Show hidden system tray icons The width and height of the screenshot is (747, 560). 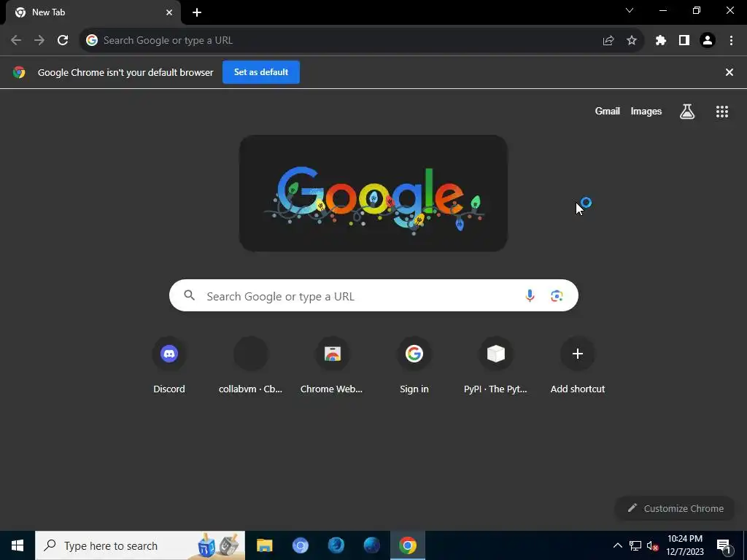pos(617,545)
